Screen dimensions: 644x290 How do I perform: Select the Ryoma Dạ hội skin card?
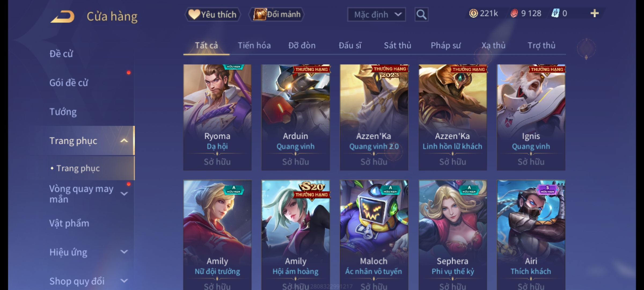(x=217, y=117)
